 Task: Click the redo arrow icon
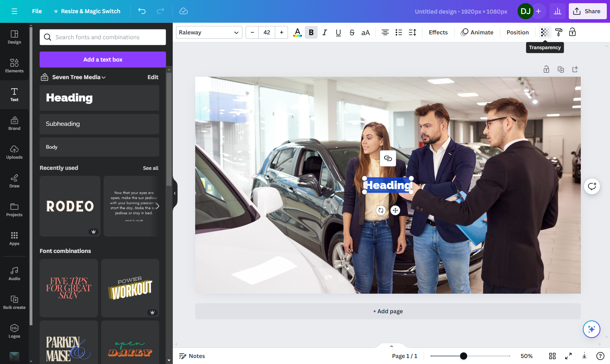click(160, 11)
